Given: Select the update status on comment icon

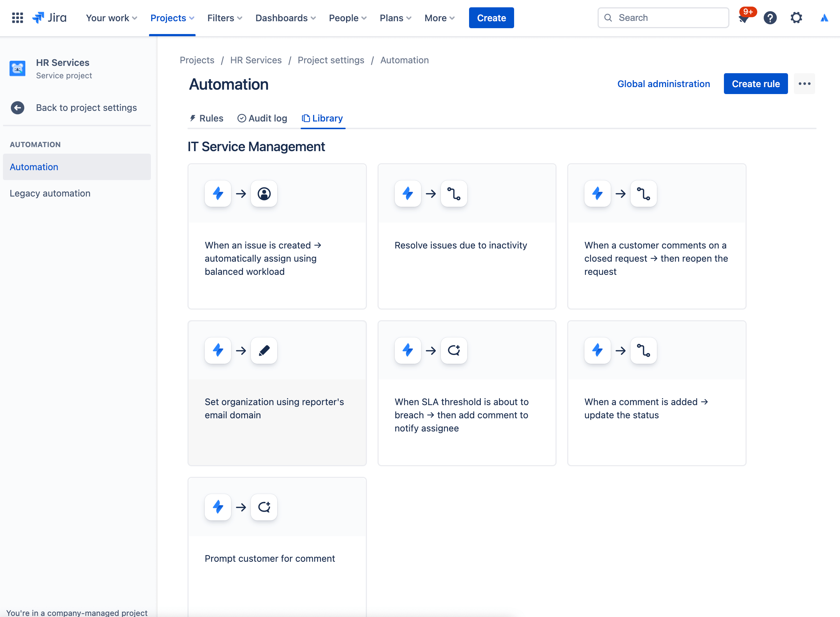Looking at the screenshot, I should click(644, 351).
